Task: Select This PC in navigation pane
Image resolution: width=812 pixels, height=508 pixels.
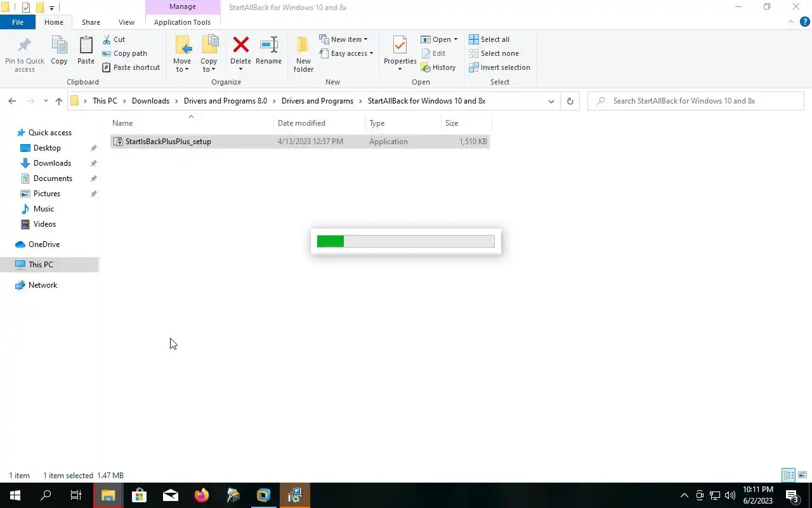Action: [x=49, y=265]
